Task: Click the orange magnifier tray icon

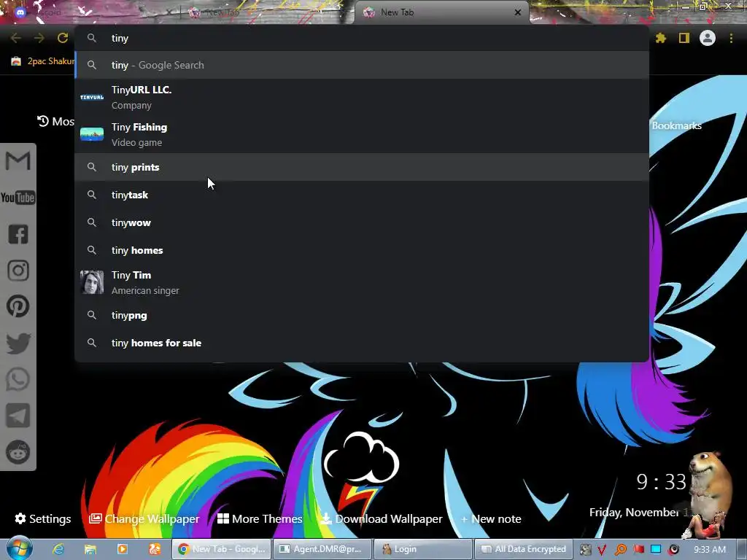Action: click(620, 550)
